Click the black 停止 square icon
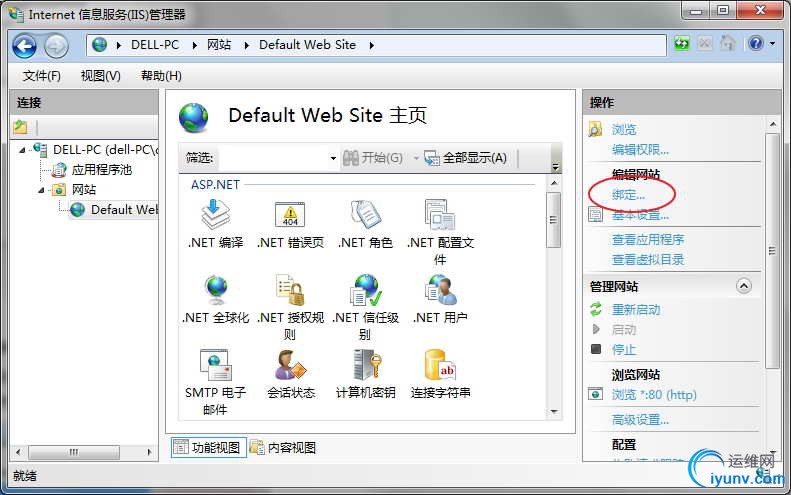The height and width of the screenshot is (495, 791). pos(596,349)
